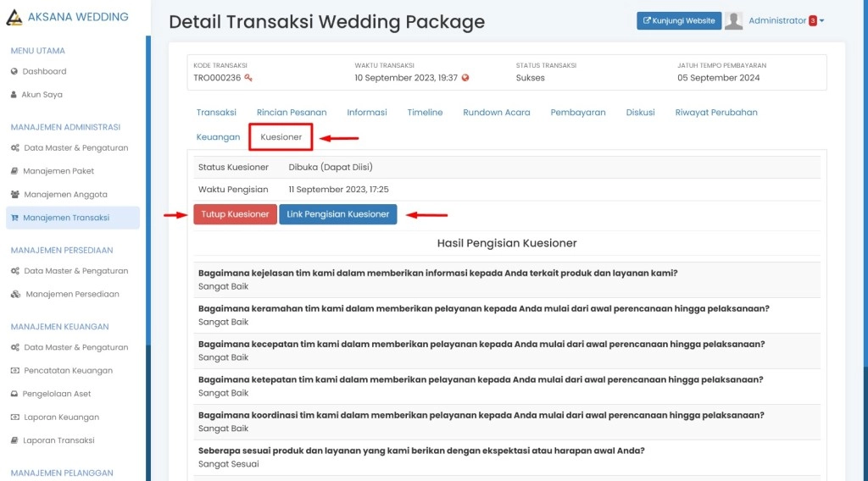Switch to the Rundown Acara tab

[x=497, y=113]
